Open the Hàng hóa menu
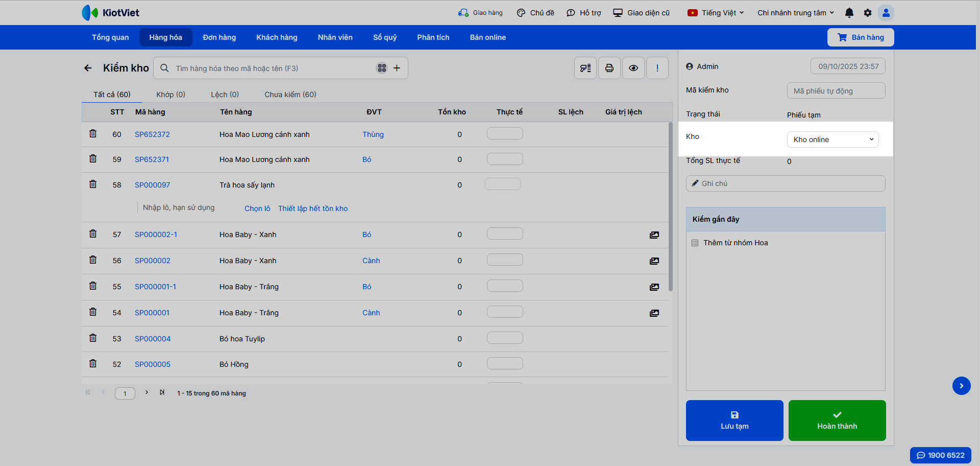 [x=166, y=37]
